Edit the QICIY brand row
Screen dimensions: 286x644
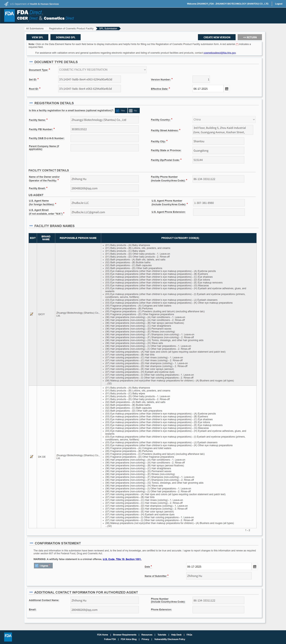[x=32, y=314]
